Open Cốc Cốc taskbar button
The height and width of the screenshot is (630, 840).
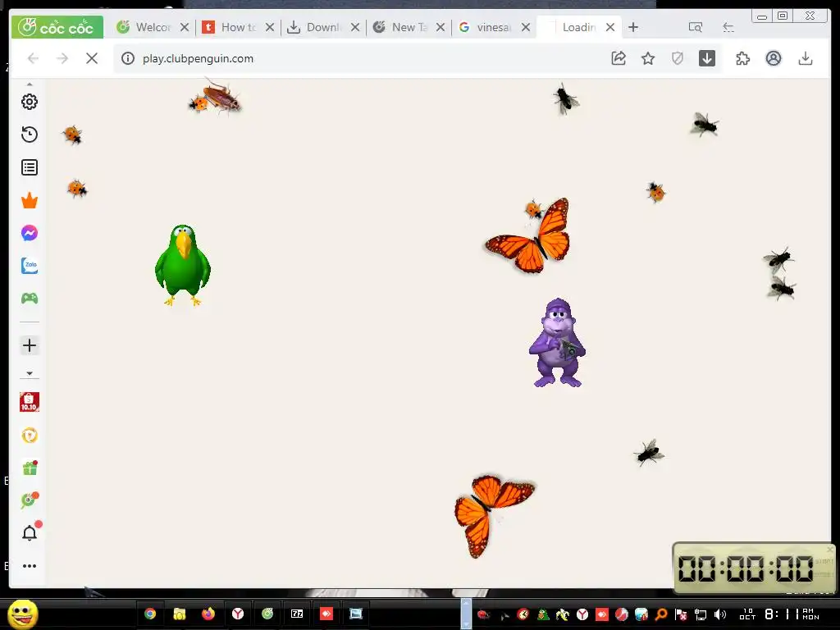(x=267, y=614)
